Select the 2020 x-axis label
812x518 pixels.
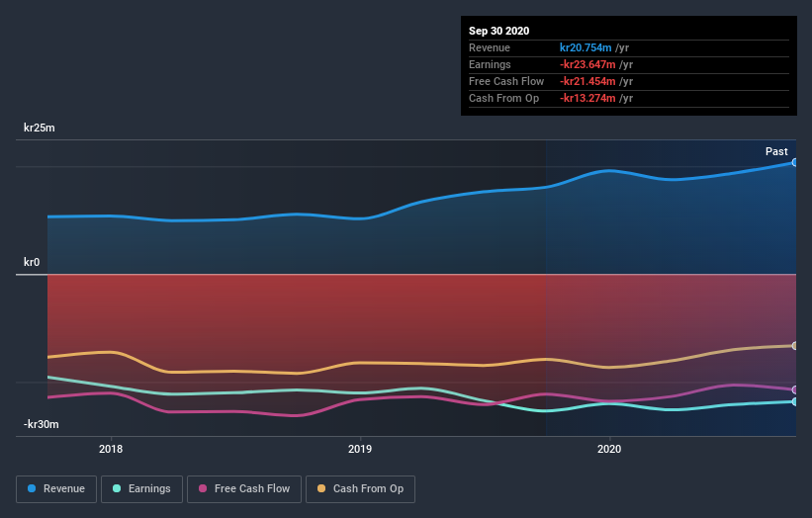pos(609,449)
